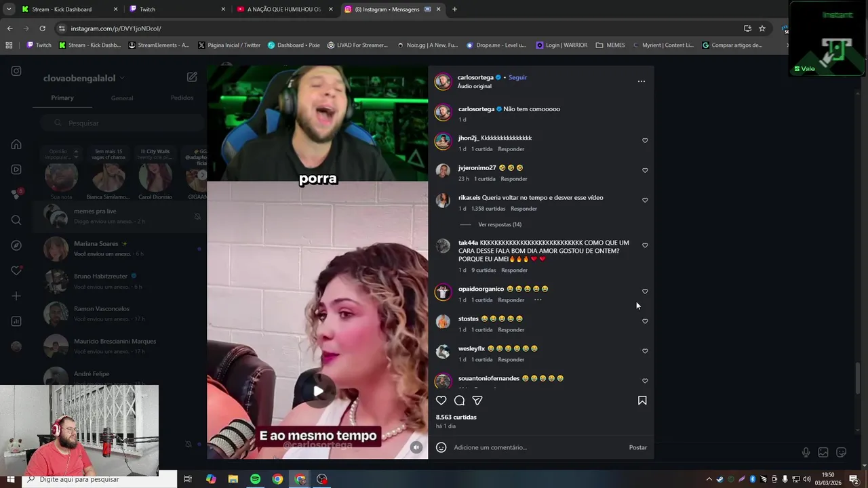The image size is (868, 488).
Task: Open the Chrome apps grid icon
Action: click(x=9, y=45)
